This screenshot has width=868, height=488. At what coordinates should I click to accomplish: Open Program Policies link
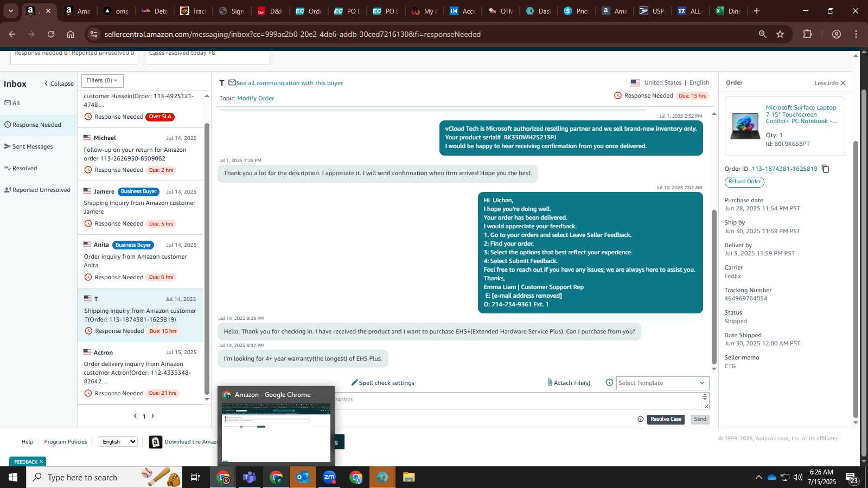click(65, 442)
